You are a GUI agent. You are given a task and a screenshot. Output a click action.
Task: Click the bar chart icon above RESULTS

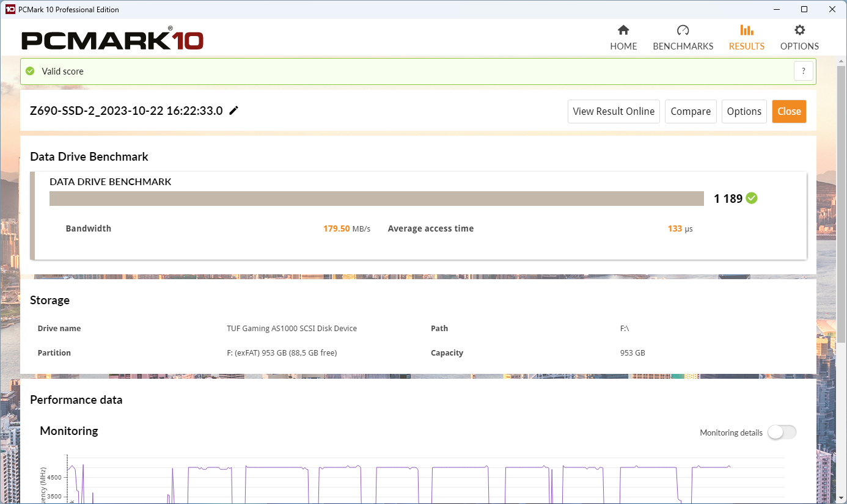pyautogui.click(x=746, y=30)
